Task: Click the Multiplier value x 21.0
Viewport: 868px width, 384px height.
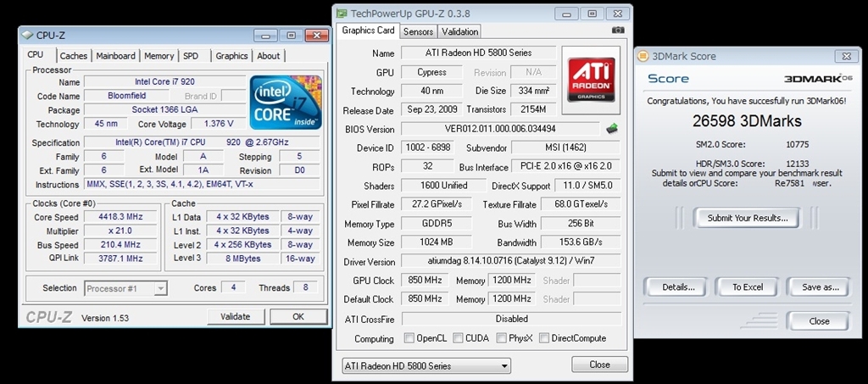Action: pos(120,231)
